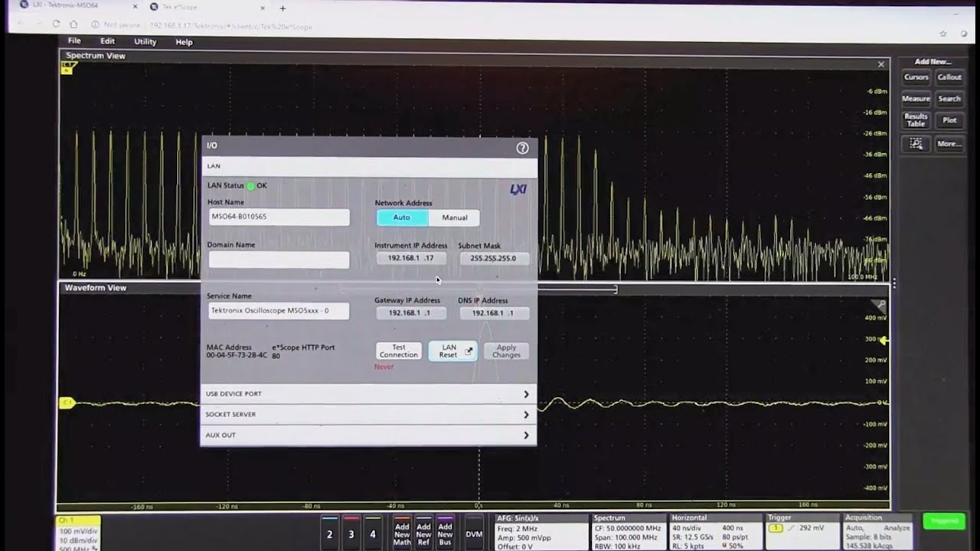Close Spectrum View with its X icon
This screenshot has height=551, width=980.
[x=880, y=64]
